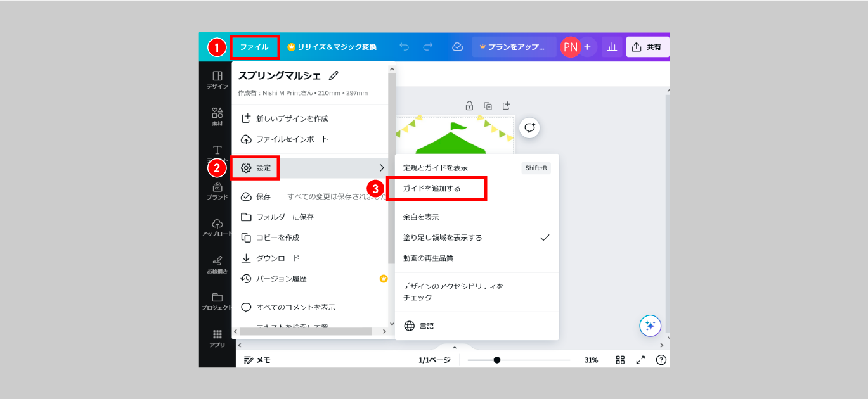Open the help question mark icon

661,360
